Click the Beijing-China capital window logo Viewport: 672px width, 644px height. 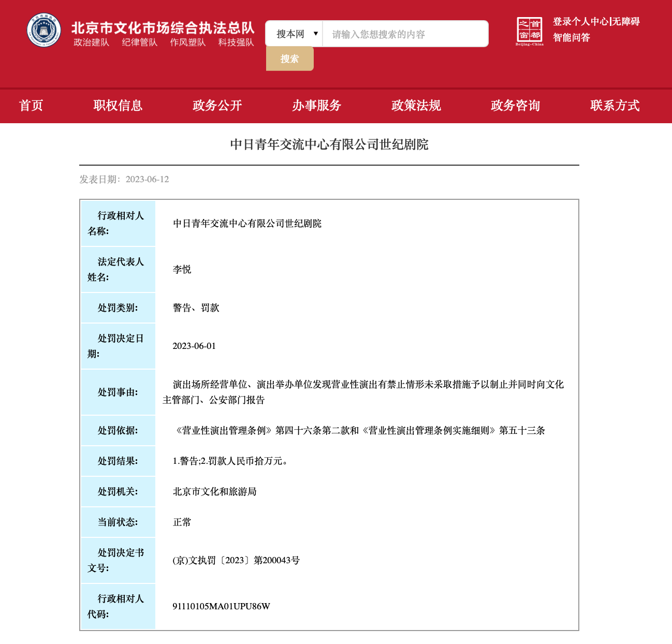coord(530,31)
